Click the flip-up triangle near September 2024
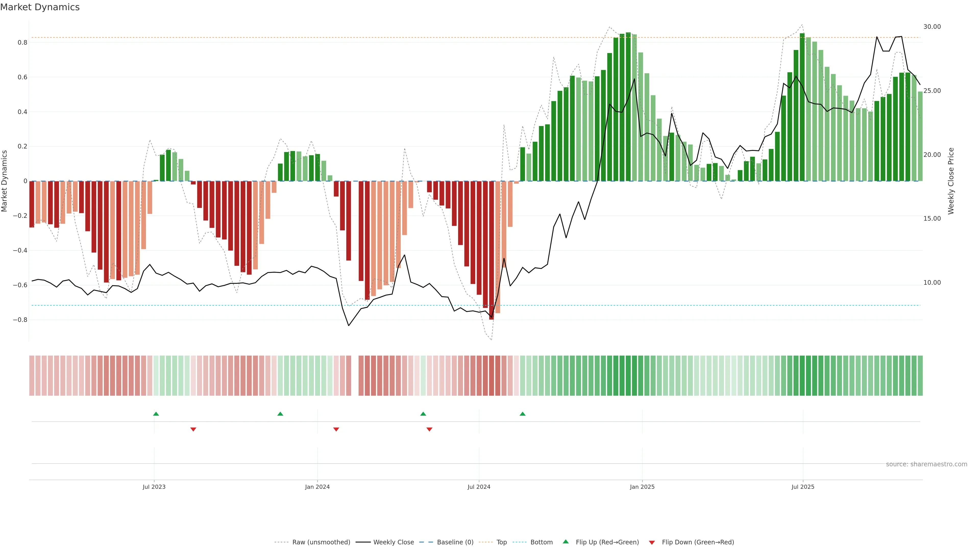The image size is (980, 551). pos(522,414)
